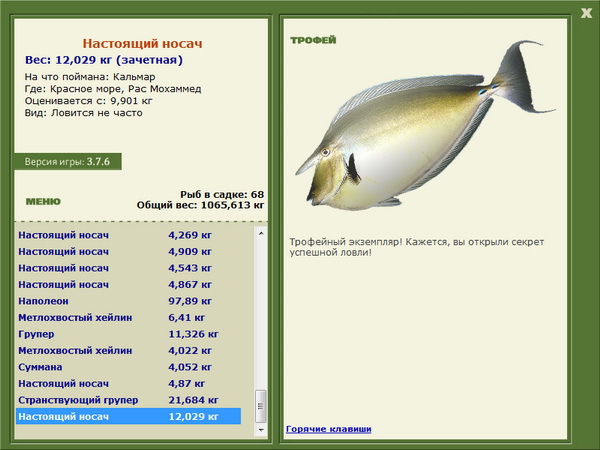Close the fish cage window with X

pos(586,13)
